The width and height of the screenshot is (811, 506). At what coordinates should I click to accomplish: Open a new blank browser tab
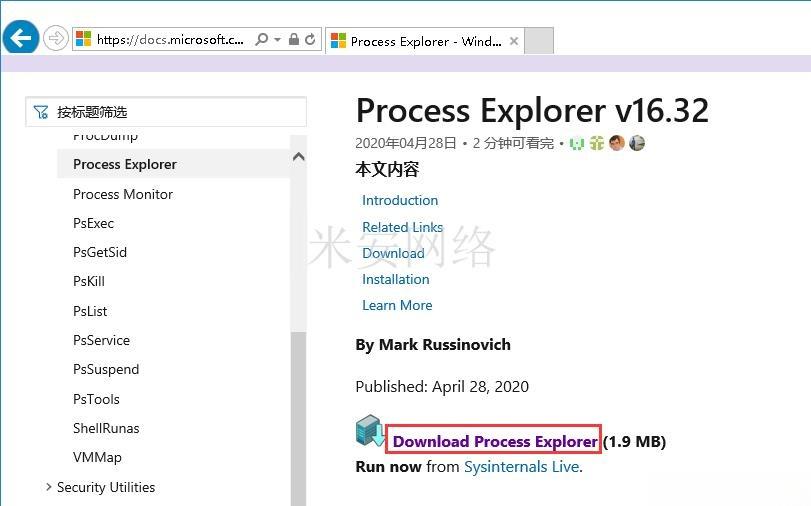[539, 41]
